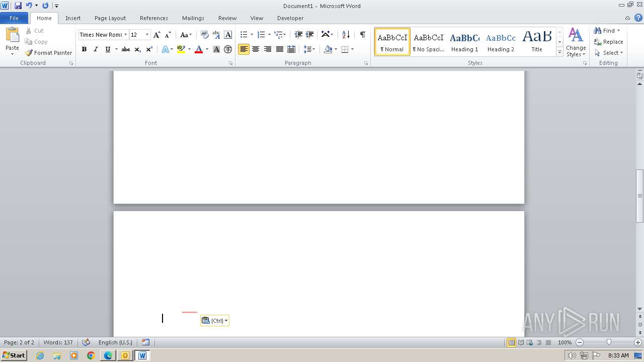644x362 pixels.
Task: Select Center alignment
Action: click(x=256, y=49)
